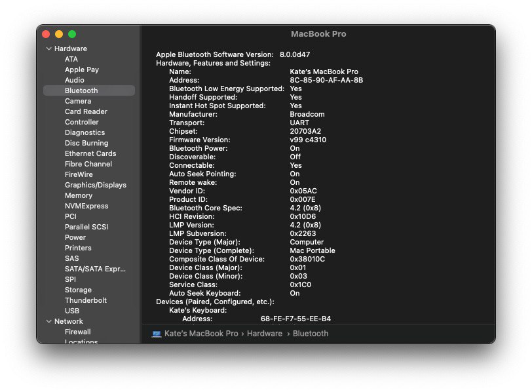Open NVMExpress section

[x=86, y=206]
